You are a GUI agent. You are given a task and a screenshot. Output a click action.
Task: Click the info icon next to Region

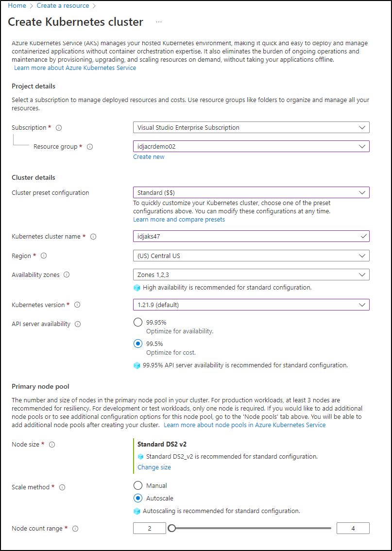[x=44, y=256]
